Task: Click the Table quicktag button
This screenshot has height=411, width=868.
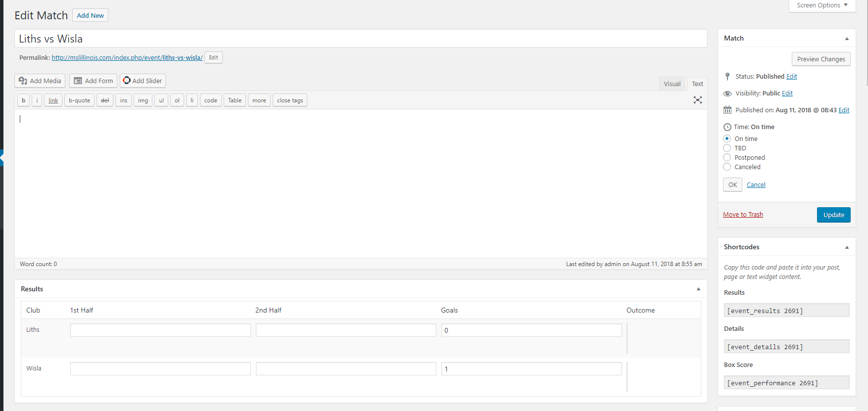Action: coord(235,100)
